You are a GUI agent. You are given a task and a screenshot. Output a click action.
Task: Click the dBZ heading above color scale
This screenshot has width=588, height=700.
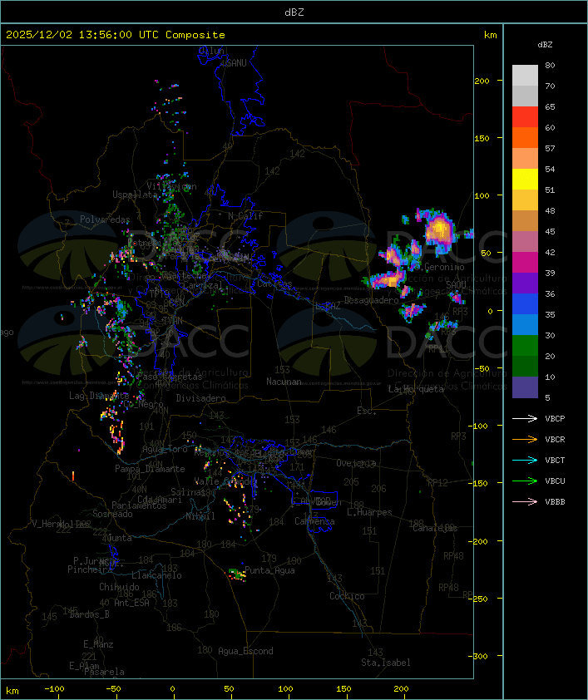(545, 45)
